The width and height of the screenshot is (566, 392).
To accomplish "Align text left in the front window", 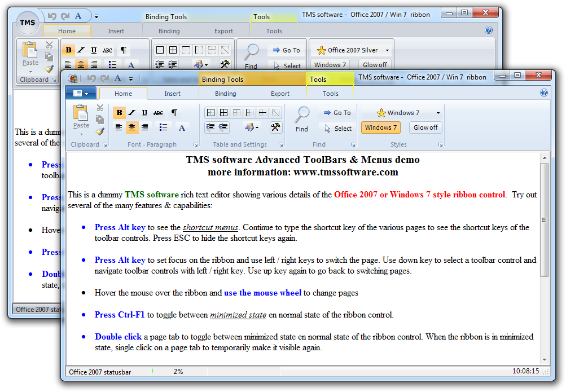I will point(119,127).
